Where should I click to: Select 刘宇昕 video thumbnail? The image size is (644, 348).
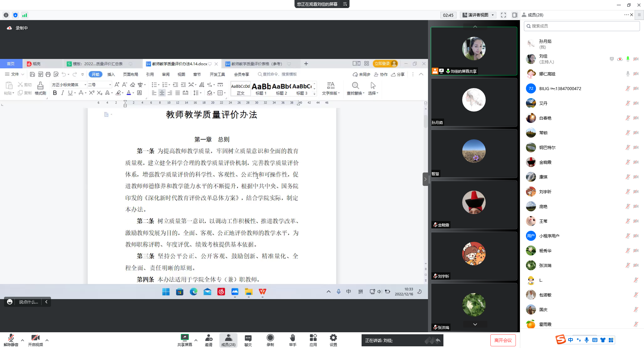[474, 256]
